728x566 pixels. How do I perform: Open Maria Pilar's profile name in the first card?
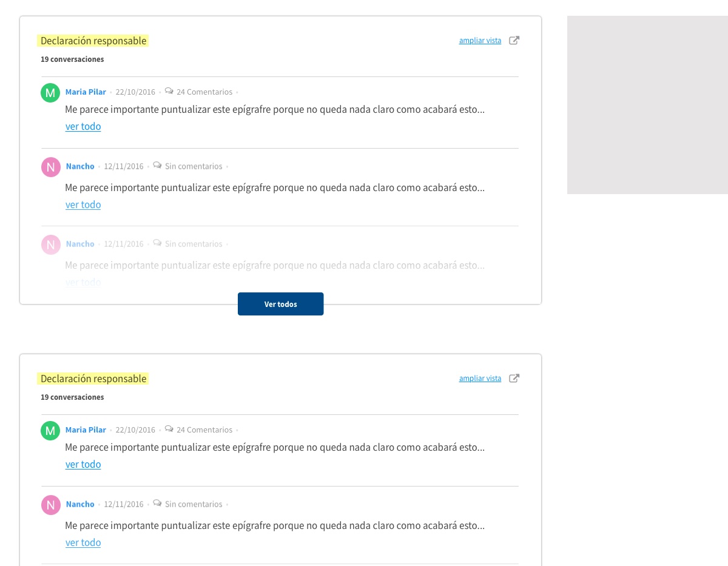[x=86, y=92]
